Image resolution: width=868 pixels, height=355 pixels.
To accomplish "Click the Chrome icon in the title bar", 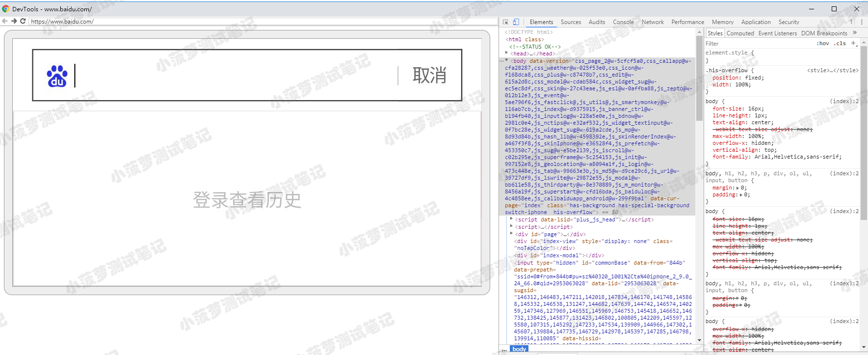I will click(6, 9).
